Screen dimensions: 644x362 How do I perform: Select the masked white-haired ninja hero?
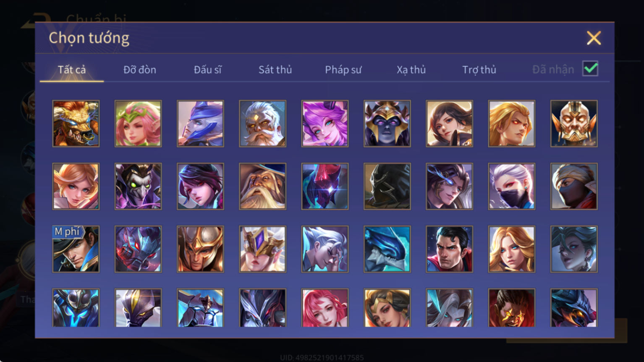point(511,186)
